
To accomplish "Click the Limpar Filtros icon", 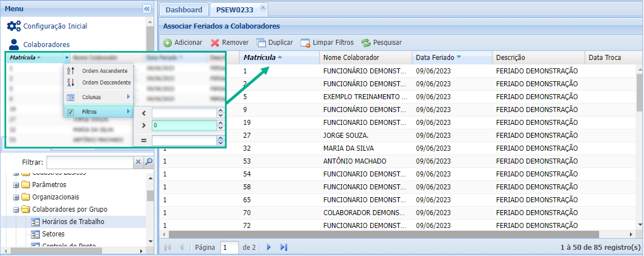I will pyautogui.click(x=305, y=43).
